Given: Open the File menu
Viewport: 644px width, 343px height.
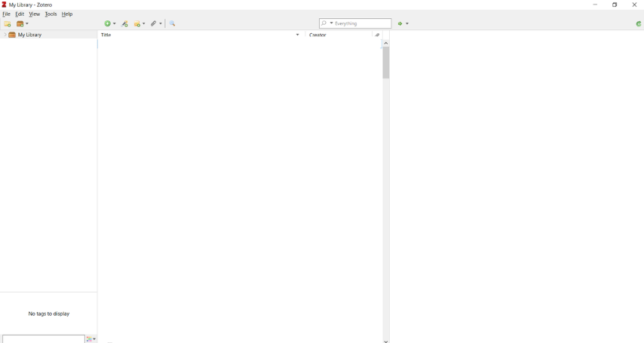Looking at the screenshot, I should click(x=6, y=14).
